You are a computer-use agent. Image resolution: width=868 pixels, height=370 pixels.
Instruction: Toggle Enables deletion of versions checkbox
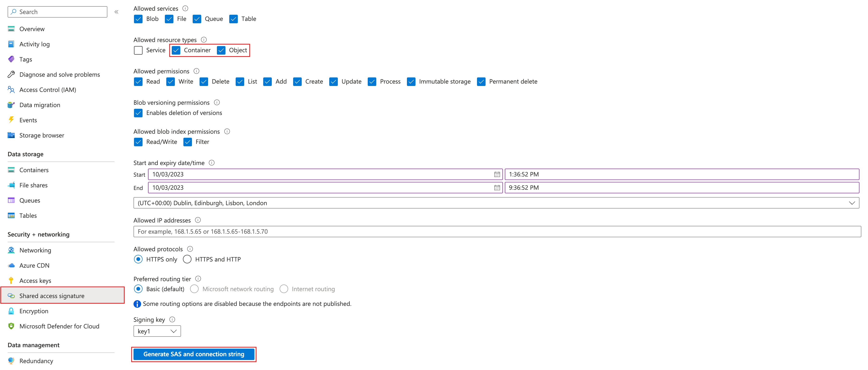tap(138, 113)
